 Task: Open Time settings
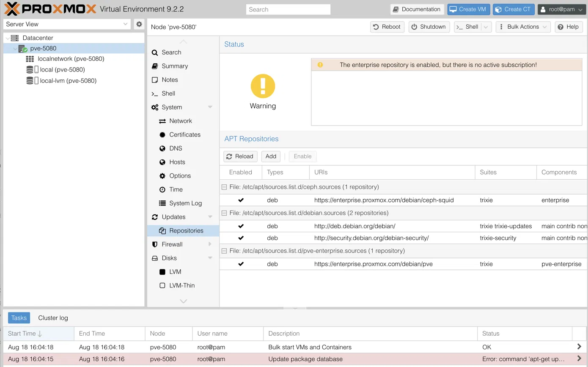[183, 189]
